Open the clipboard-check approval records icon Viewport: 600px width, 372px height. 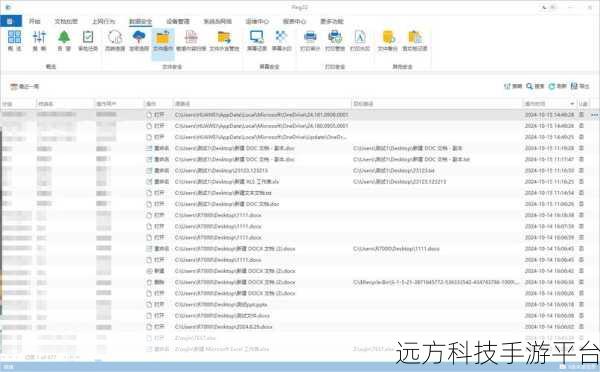pyautogui.click(x=88, y=41)
